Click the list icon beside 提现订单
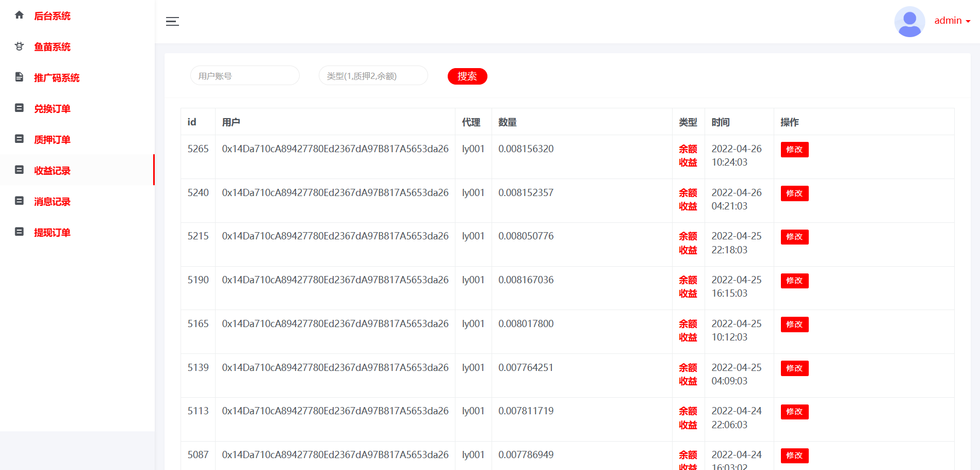 [x=19, y=232]
